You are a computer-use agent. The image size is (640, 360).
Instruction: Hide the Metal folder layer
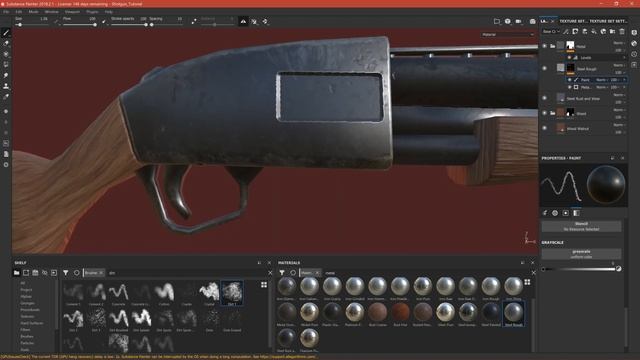(x=544, y=46)
